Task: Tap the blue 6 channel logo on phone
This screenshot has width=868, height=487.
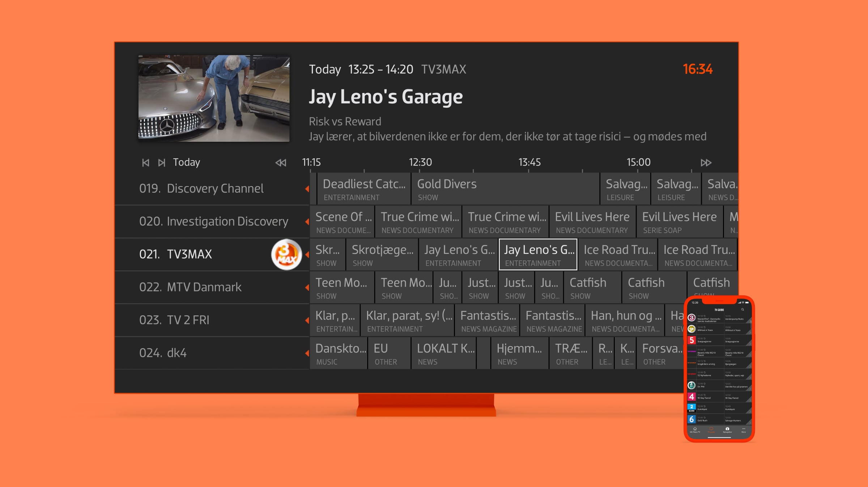Action: pos(692,419)
